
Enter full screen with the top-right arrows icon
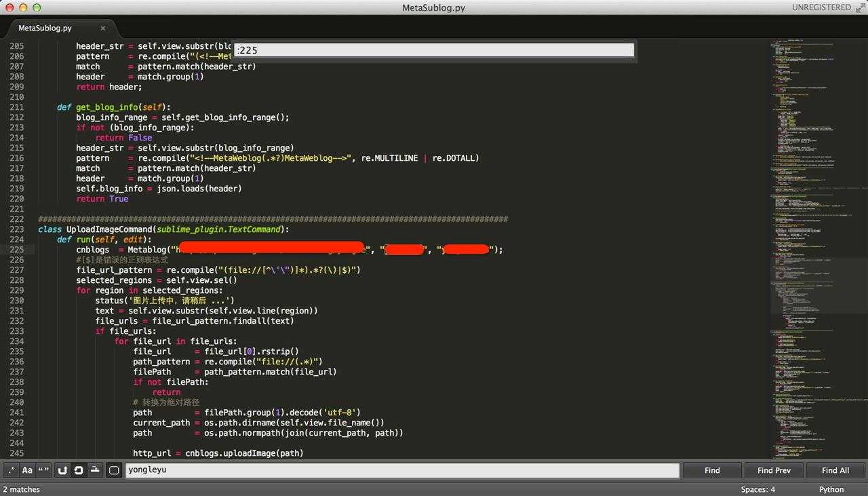click(860, 7)
